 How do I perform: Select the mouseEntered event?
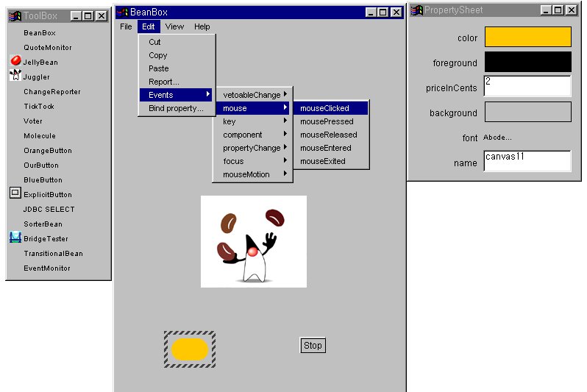[x=331, y=148]
